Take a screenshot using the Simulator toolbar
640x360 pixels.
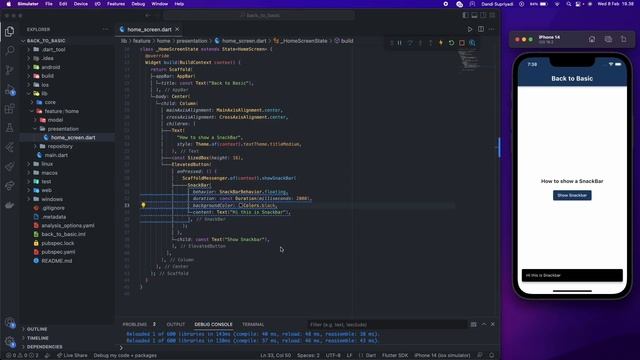(x=608, y=39)
